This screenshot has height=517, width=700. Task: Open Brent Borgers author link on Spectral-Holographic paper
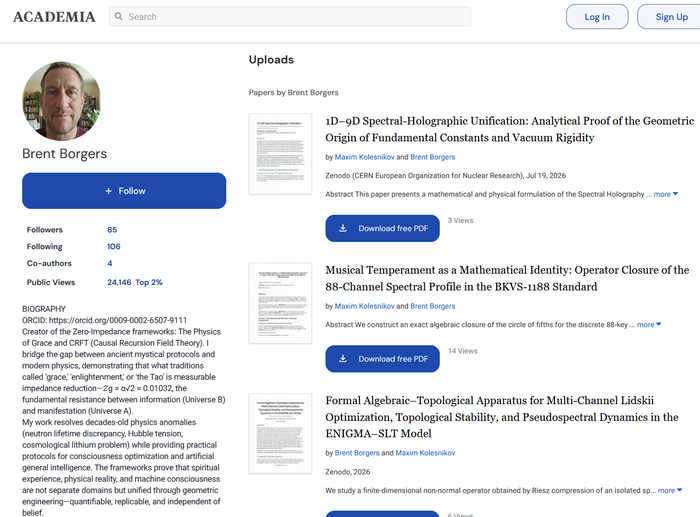click(433, 157)
